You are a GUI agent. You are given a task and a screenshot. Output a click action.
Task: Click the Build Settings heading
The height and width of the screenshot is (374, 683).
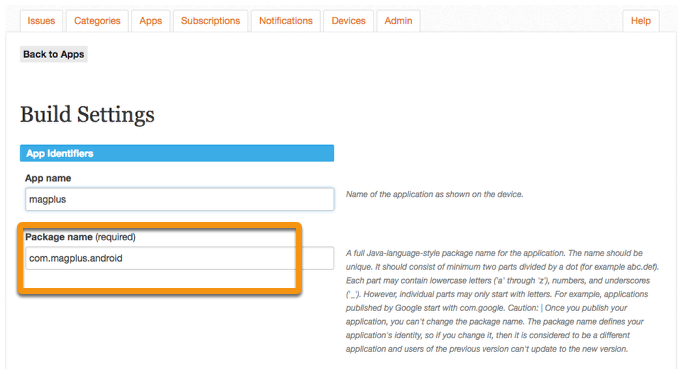point(87,115)
